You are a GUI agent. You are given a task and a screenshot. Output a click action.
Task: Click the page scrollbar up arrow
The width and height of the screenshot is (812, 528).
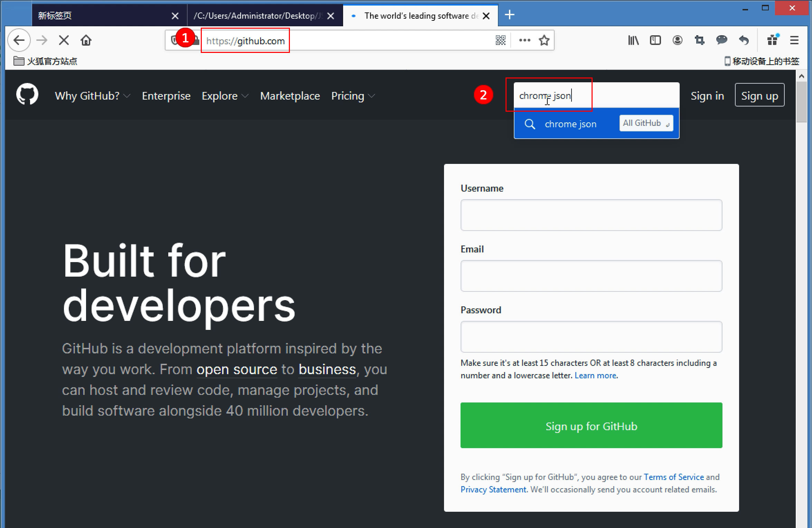pos(802,76)
